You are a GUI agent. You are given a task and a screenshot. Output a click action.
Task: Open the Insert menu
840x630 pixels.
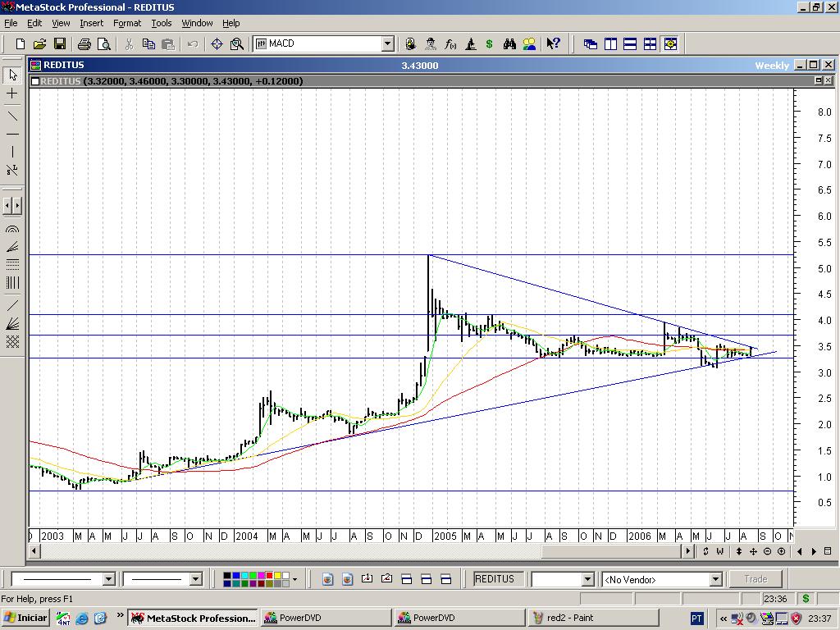click(91, 23)
